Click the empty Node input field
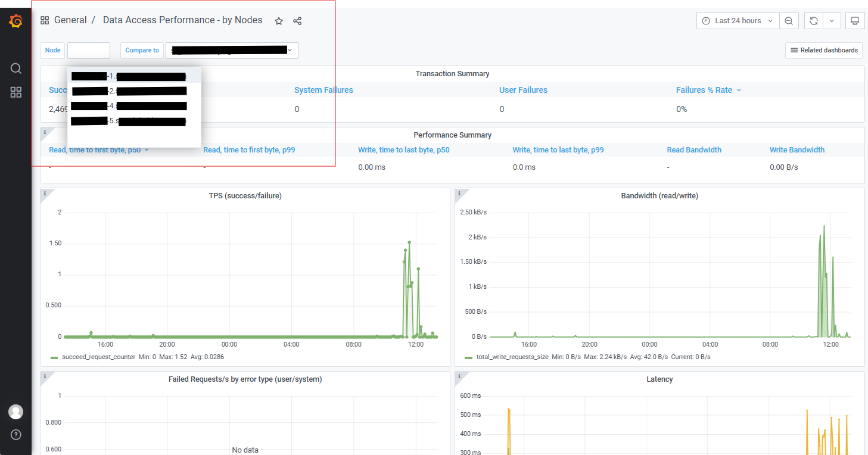 click(88, 50)
